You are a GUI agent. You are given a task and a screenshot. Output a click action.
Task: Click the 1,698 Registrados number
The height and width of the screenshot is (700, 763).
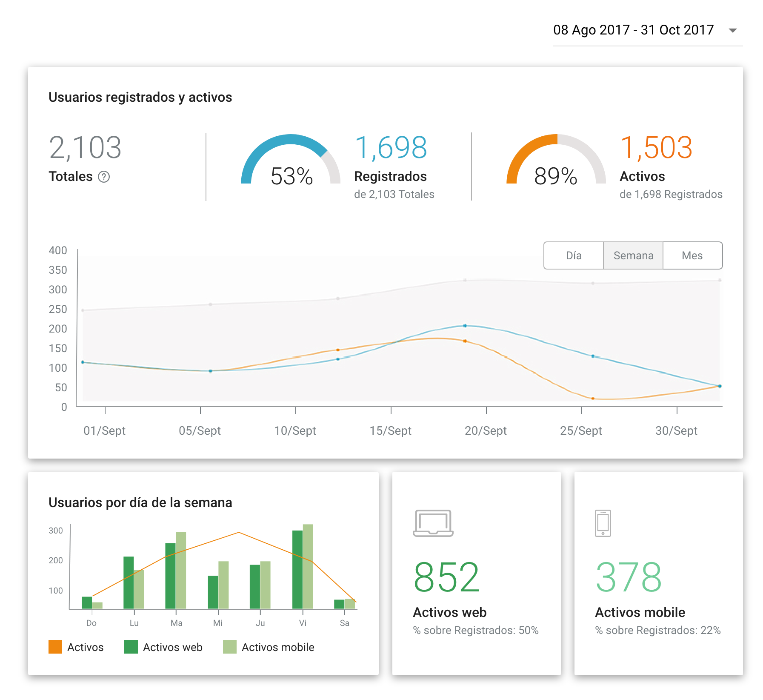point(390,148)
